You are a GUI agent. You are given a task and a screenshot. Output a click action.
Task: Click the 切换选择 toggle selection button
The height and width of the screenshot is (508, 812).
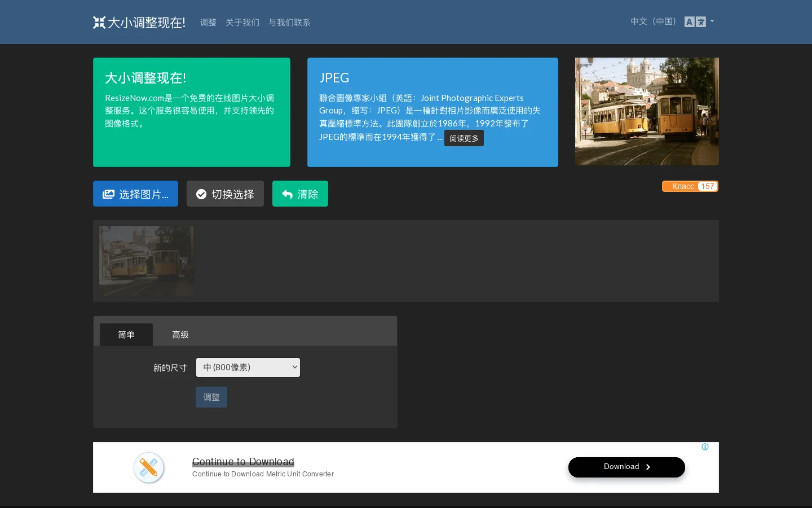coord(225,194)
